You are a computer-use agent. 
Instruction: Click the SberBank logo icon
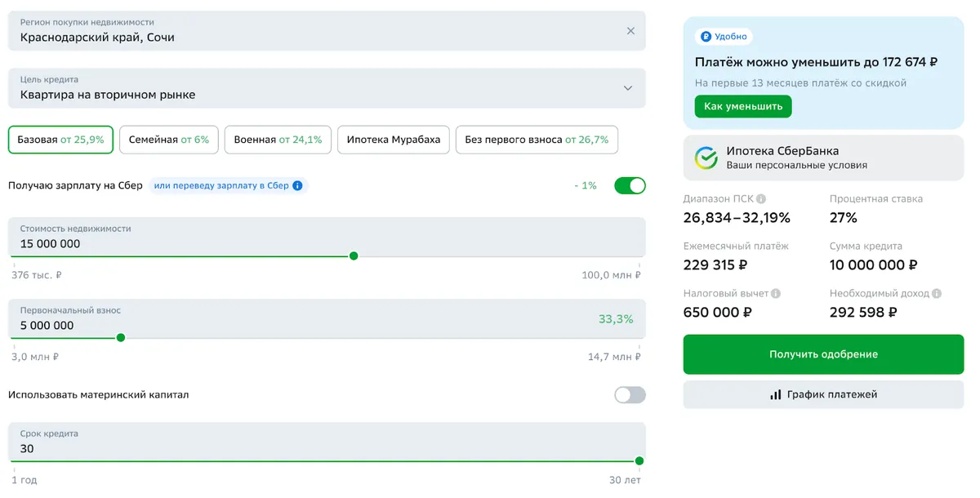(706, 158)
